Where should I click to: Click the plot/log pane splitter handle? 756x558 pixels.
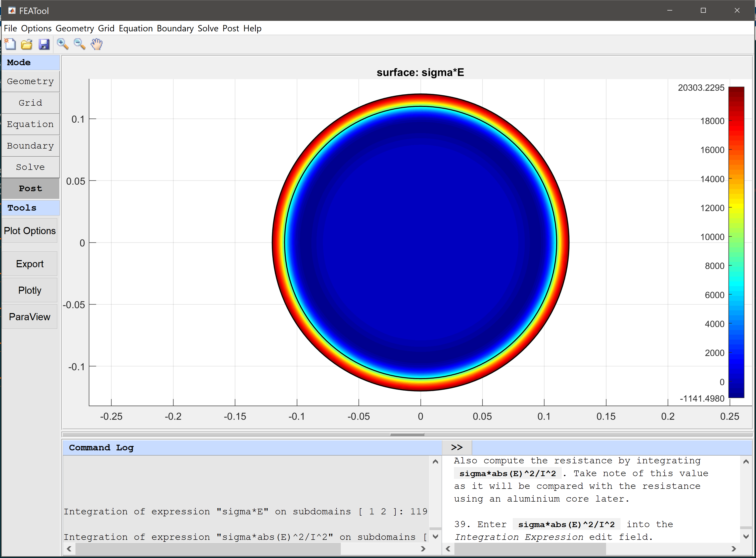tap(407, 435)
